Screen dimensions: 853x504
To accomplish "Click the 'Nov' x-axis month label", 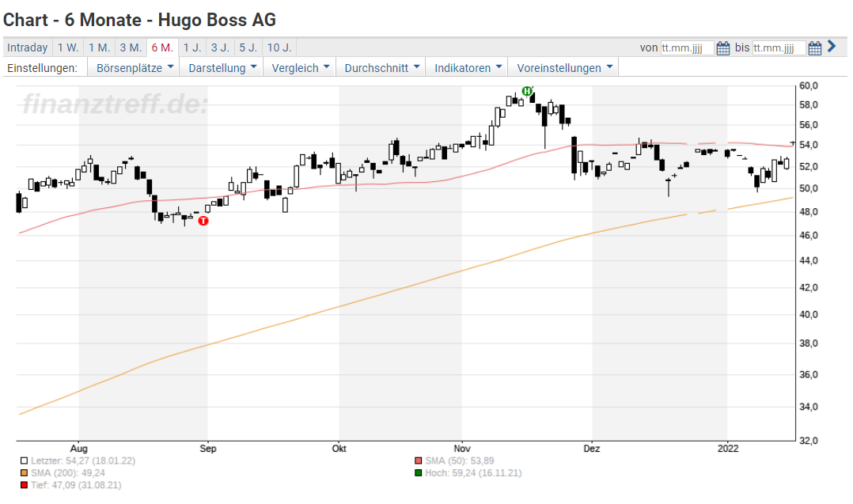I will click(462, 449).
